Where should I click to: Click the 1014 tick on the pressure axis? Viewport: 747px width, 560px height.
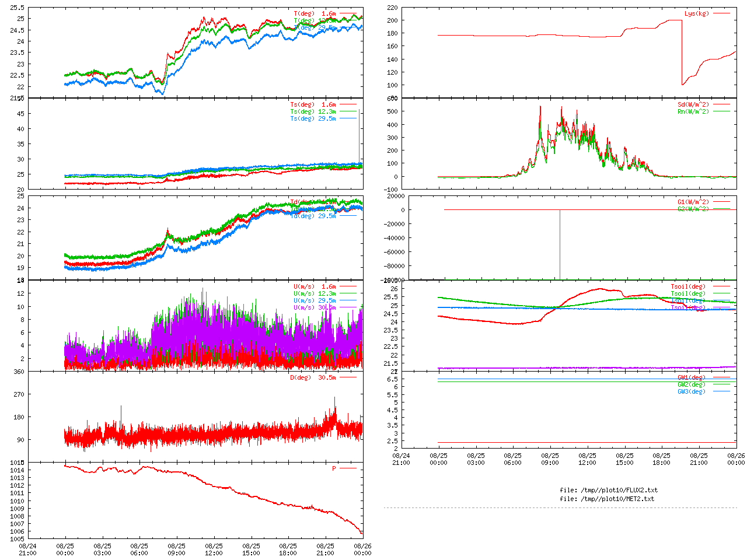(x=17, y=470)
